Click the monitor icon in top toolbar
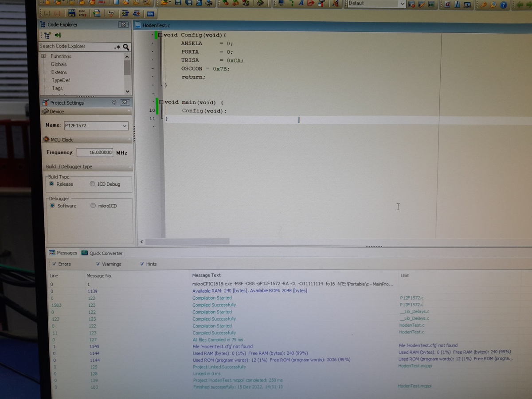532x399 pixels. [281, 3]
